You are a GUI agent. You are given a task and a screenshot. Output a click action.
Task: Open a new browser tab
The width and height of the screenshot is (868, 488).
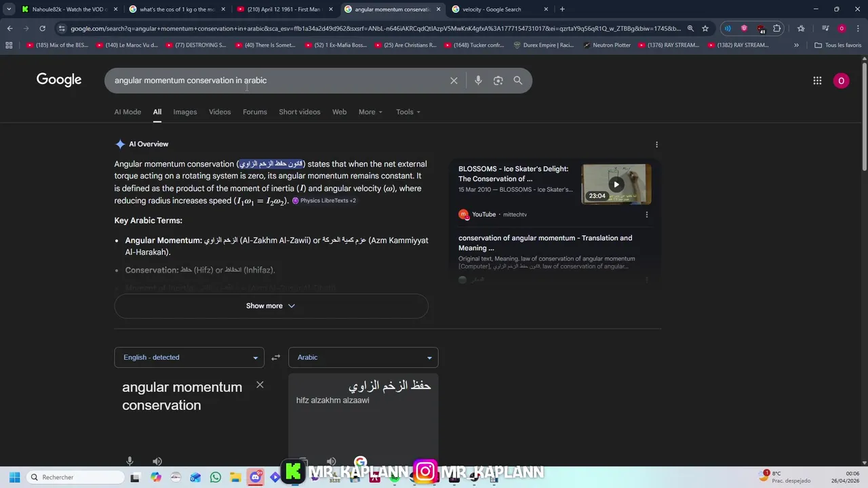(562, 9)
